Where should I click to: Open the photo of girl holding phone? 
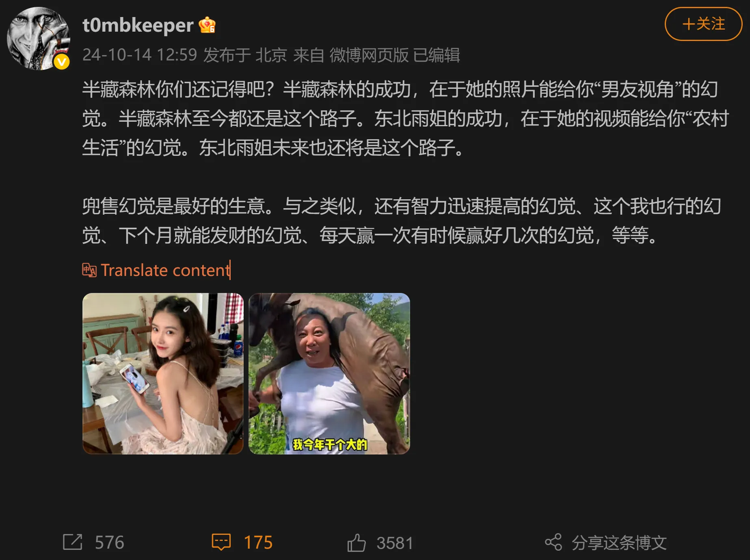(163, 373)
